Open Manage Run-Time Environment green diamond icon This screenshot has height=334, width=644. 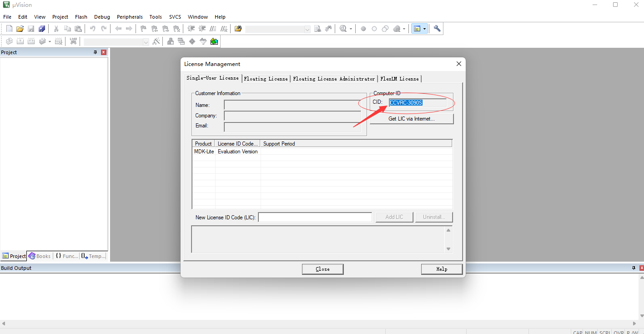192,41
